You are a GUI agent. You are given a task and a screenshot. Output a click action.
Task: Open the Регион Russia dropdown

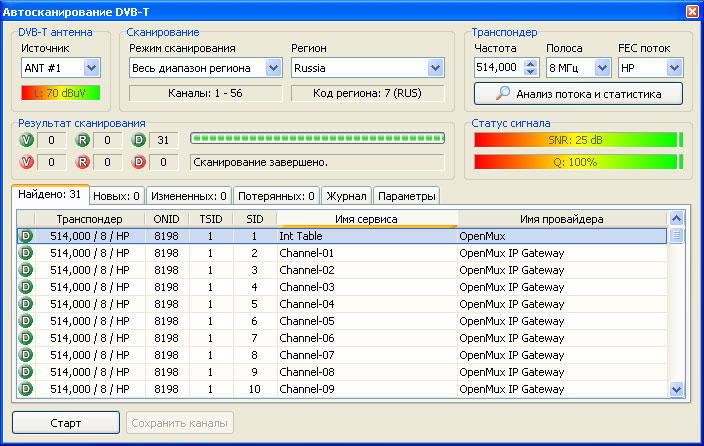coord(435,68)
